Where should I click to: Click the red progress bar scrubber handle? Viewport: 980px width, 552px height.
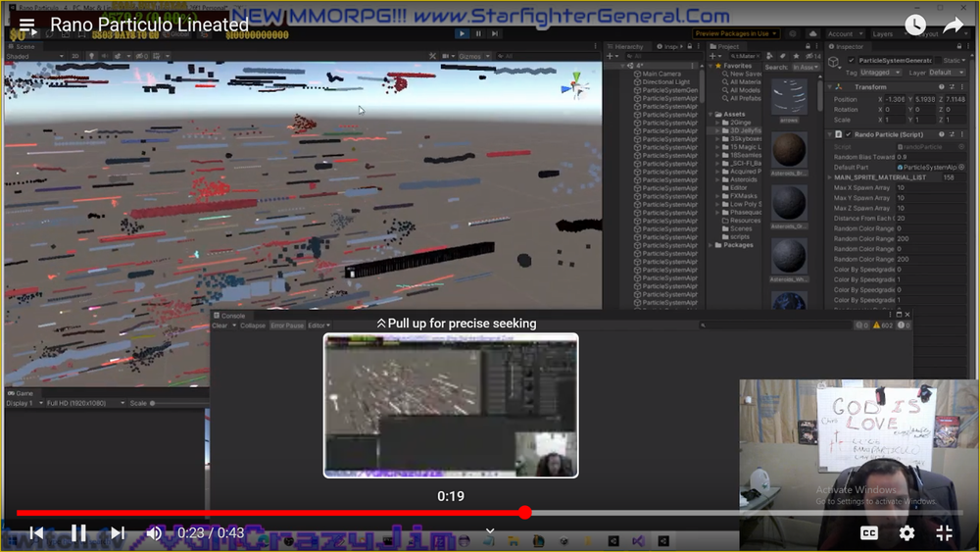coord(525,513)
